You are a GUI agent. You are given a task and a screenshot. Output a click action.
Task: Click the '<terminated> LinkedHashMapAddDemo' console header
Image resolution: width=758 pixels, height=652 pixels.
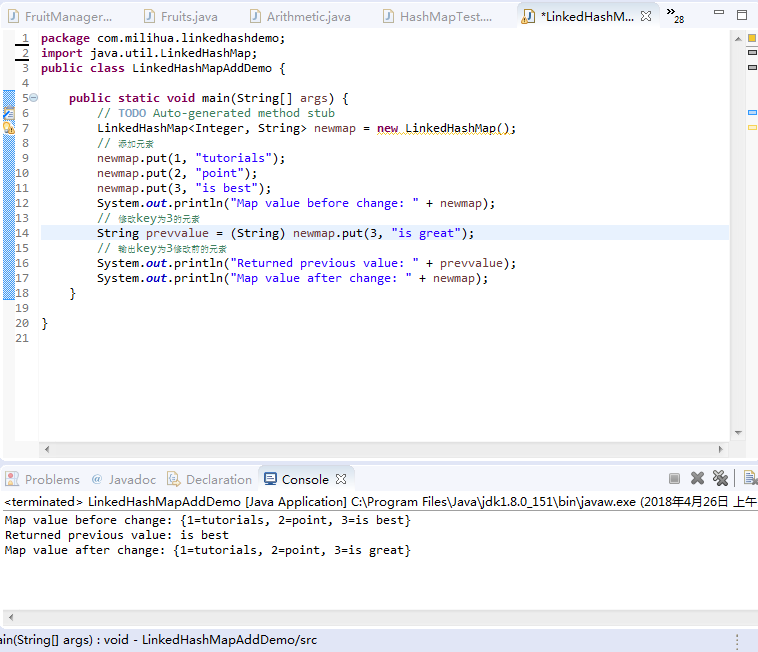pyautogui.click(x=379, y=502)
